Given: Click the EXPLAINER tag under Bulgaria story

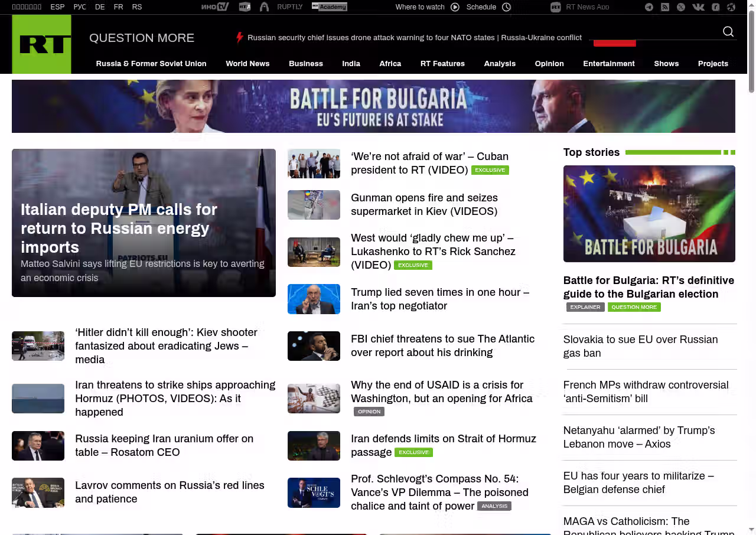Looking at the screenshot, I should pyautogui.click(x=585, y=307).
